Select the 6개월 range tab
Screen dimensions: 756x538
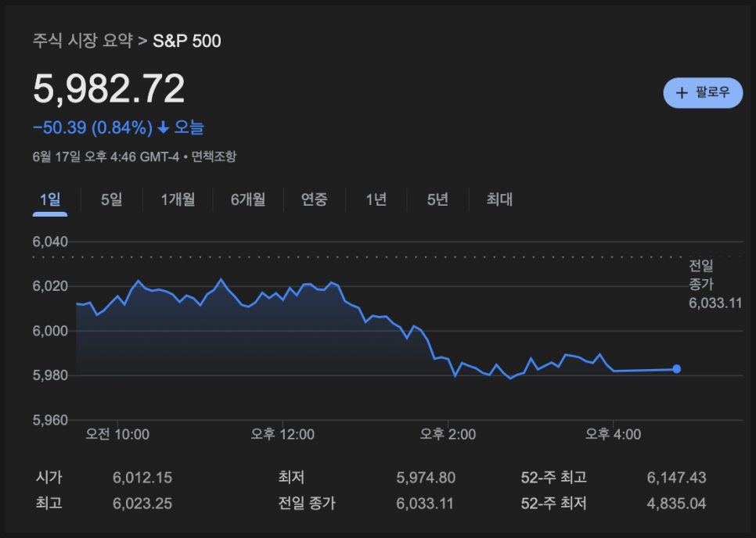click(x=248, y=199)
